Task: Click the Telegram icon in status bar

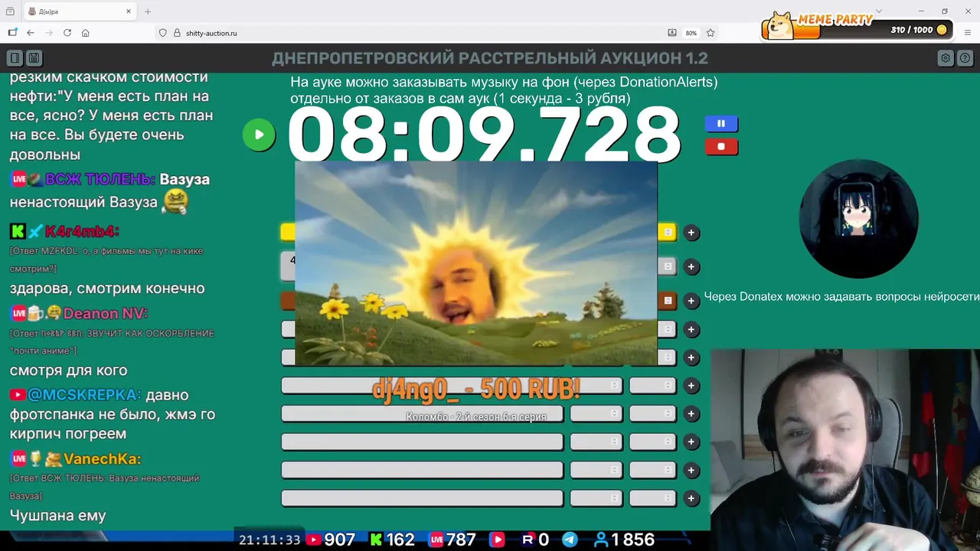Action: 570,540
